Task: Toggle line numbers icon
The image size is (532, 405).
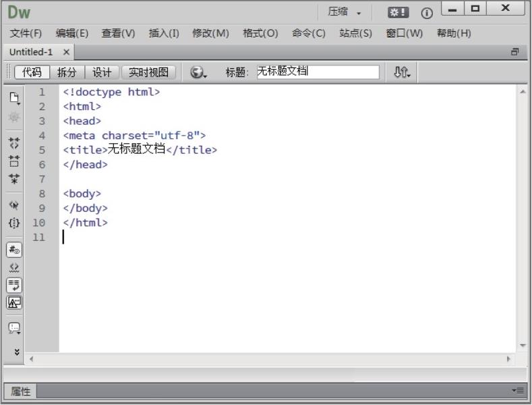Action: 14,250
